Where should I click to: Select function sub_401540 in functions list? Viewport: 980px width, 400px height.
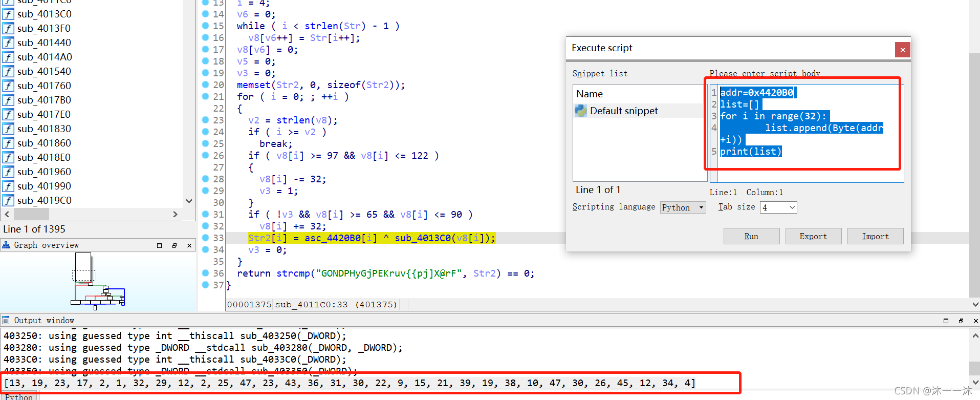(x=44, y=71)
